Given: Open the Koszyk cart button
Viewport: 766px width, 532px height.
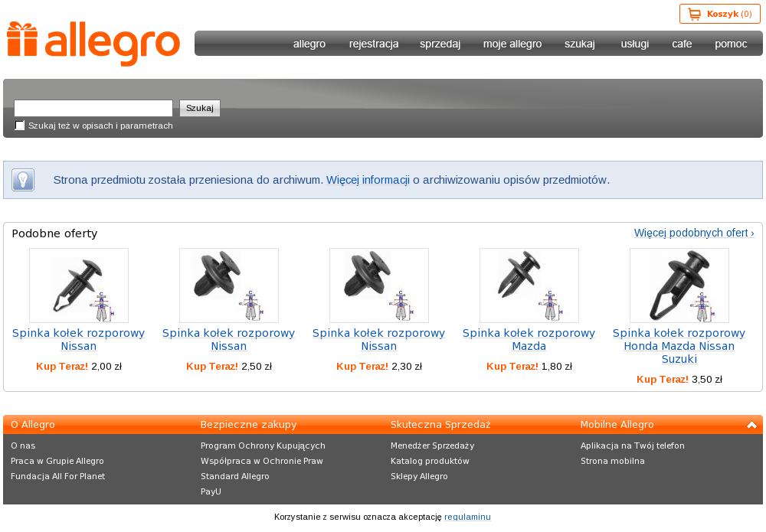Looking at the screenshot, I should tap(719, 14).
